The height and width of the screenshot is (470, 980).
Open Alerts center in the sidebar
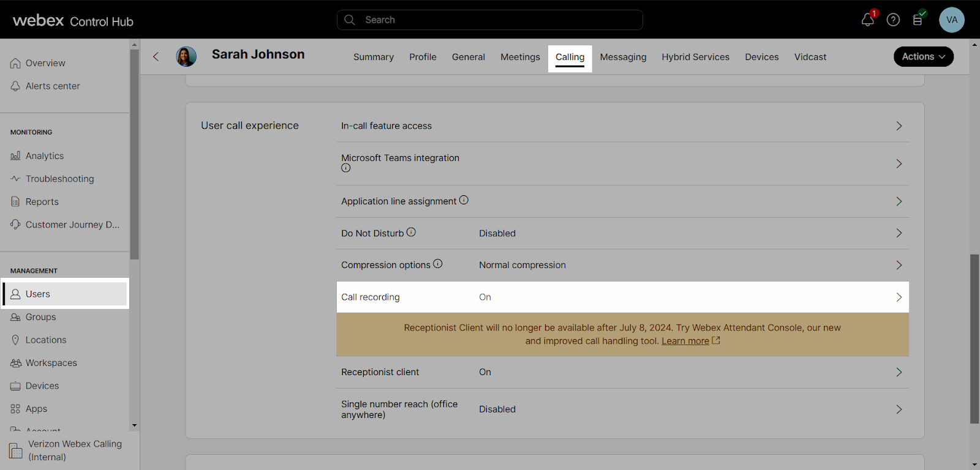tap(53, 86)
